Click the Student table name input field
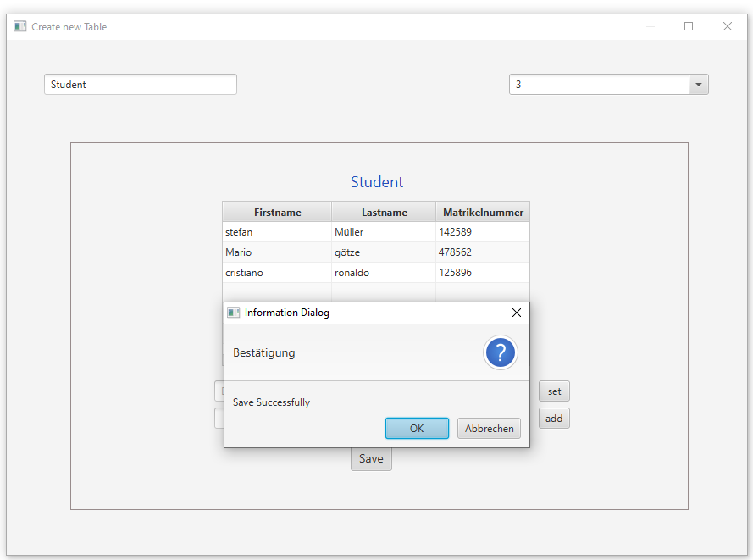 pos(140,84)
